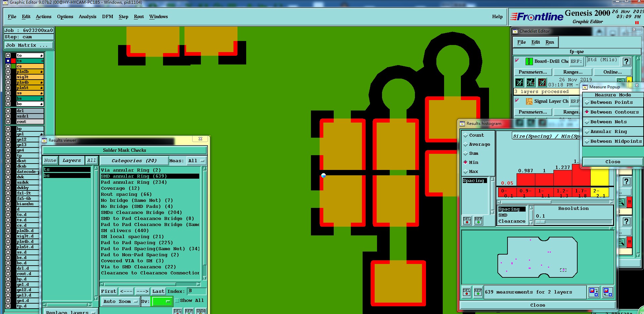The image size is (644, 314).
Task: Open help for Board-Drill Checks question mark
Action: [626, 61]
